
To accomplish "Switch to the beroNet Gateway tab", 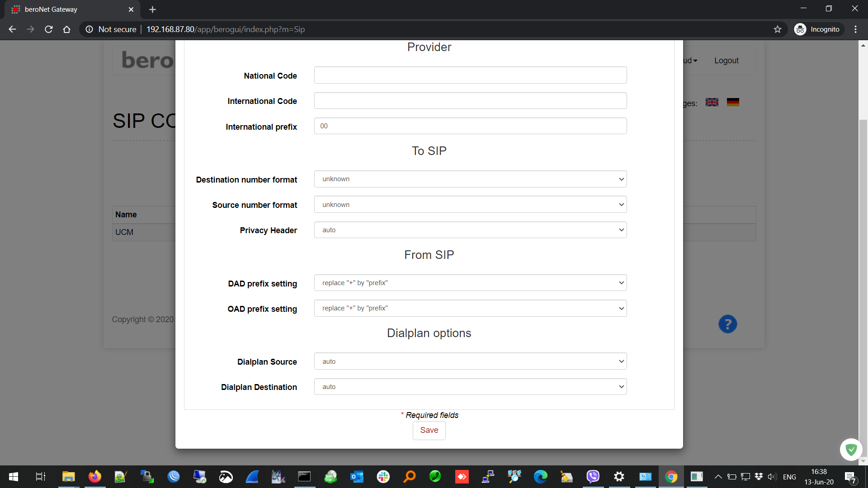I will coord(68,9).
